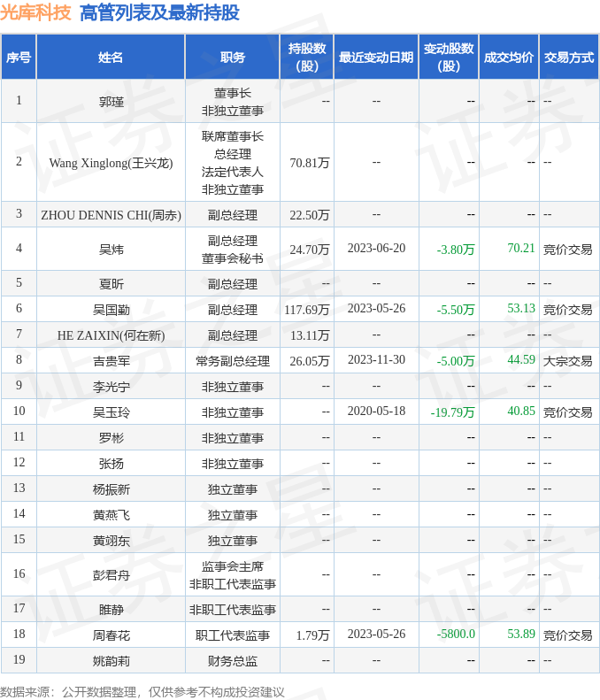
Task: Click the date 2023-11-30
Action: 376,359
